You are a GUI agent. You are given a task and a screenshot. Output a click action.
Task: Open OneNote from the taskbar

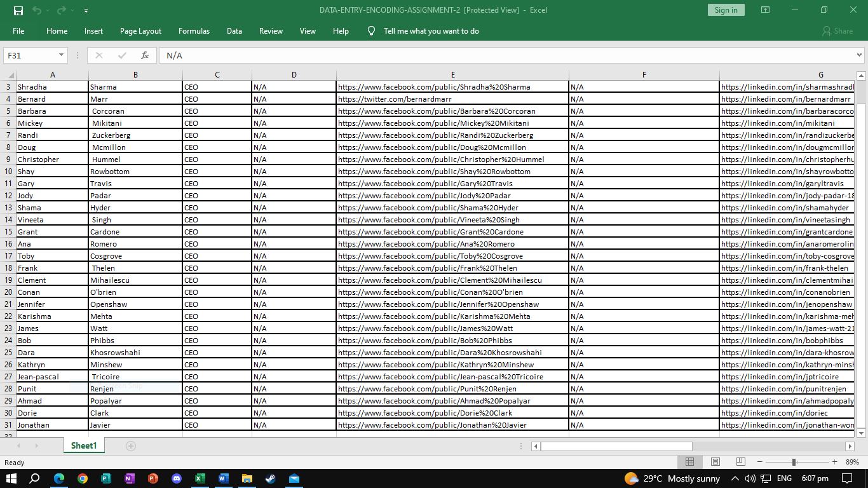point(130,478)
